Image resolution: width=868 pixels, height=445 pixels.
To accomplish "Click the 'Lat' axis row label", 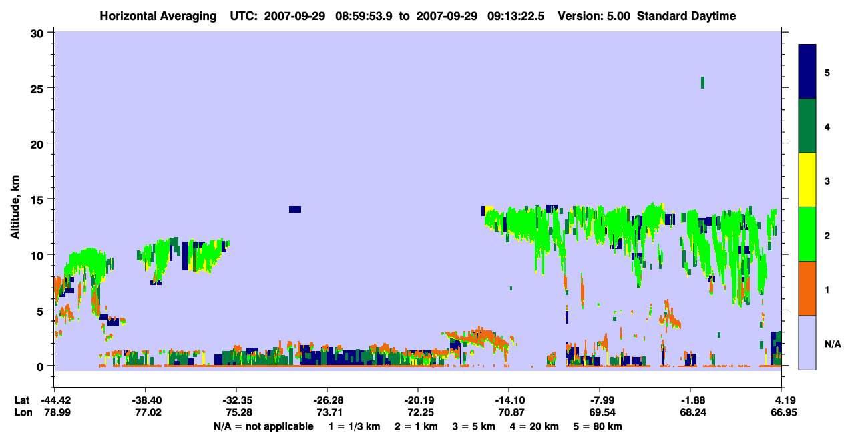I will [21, 400].
